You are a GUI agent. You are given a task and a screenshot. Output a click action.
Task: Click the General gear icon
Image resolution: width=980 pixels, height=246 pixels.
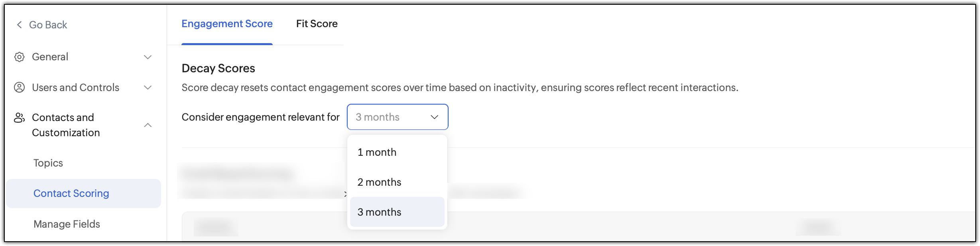[19, 57]
